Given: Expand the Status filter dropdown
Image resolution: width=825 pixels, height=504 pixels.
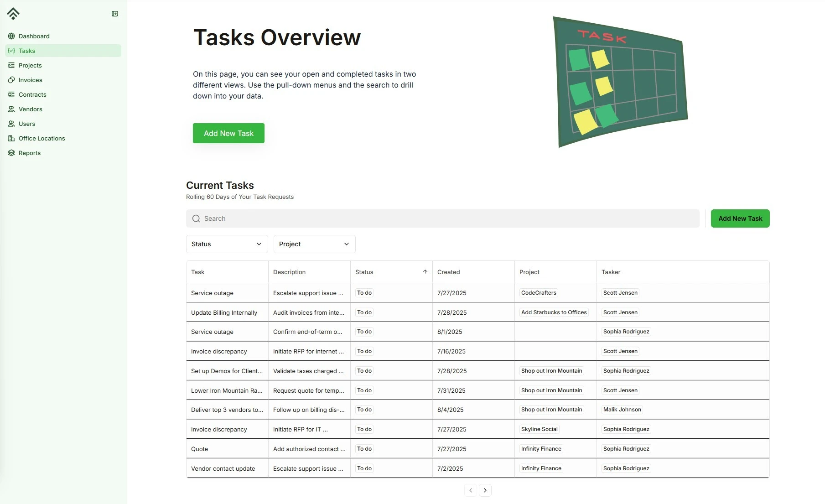Looking at the screenshot, I should tap(227, 244).
